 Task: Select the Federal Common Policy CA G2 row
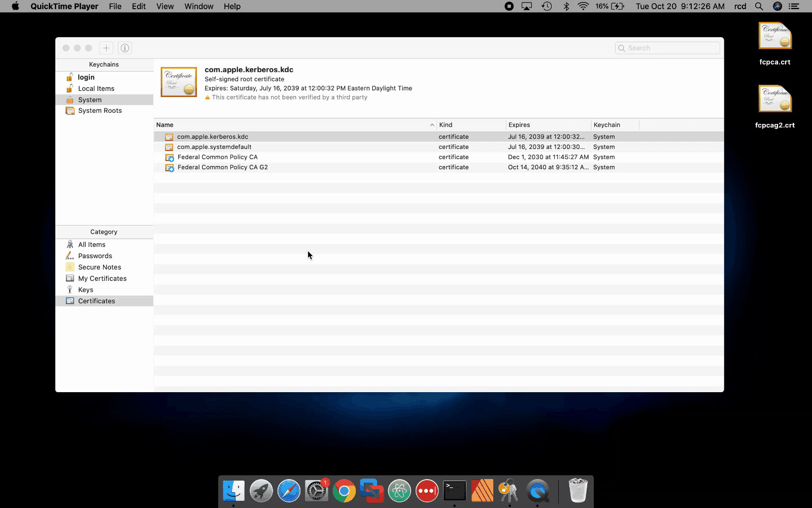tap(222, 167)
